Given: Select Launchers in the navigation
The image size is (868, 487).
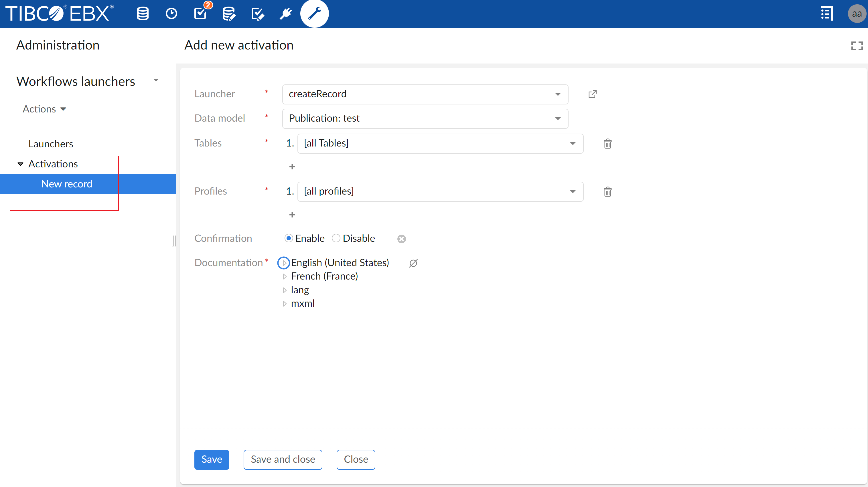Looking at the screenshot, I should pos(51,144).
